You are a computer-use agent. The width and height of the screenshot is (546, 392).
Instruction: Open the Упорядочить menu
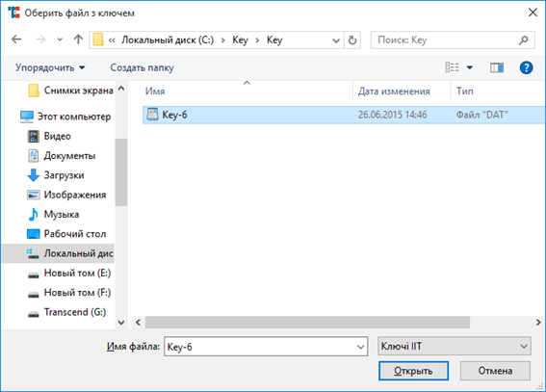pos(50,67)
